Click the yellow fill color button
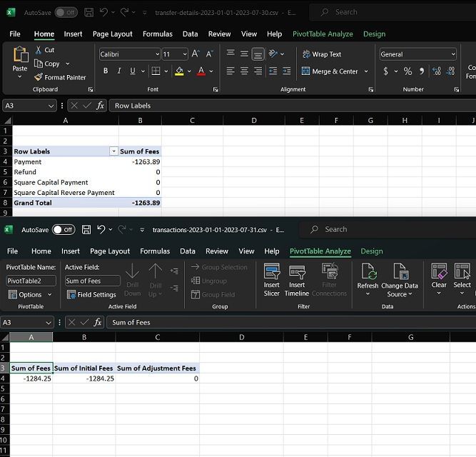 tap(179, 71)
